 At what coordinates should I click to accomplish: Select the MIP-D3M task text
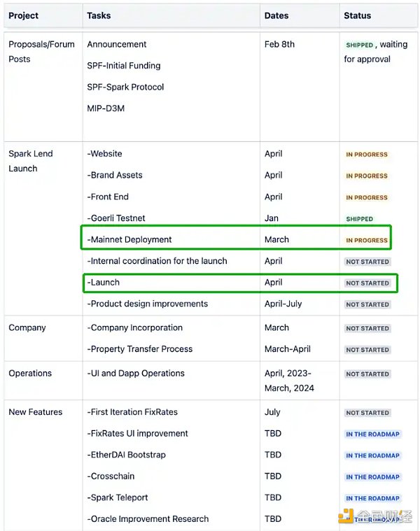coord(106,108)
